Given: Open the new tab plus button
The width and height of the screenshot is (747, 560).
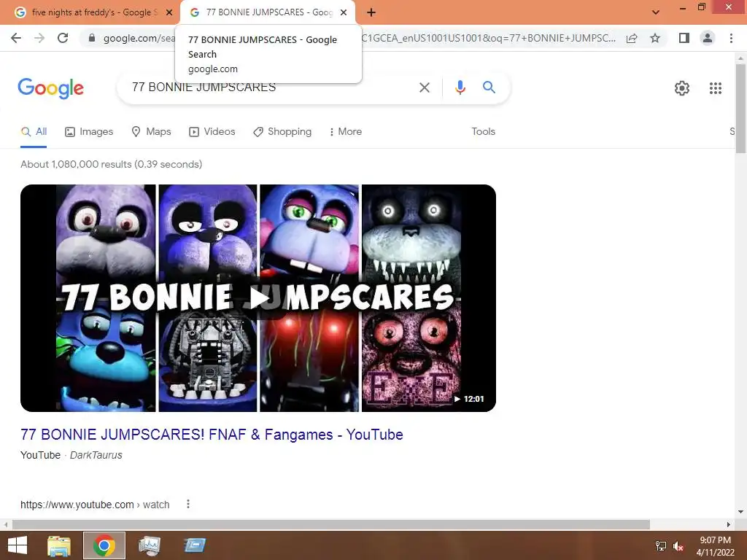Looking at the screenshot, I should click(x=371, y=12).
